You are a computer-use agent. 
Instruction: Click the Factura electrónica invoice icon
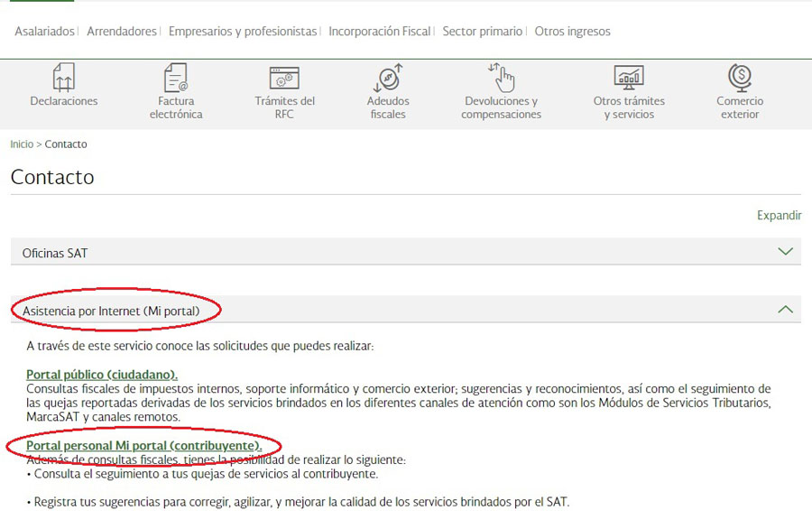tap(176, 78)
